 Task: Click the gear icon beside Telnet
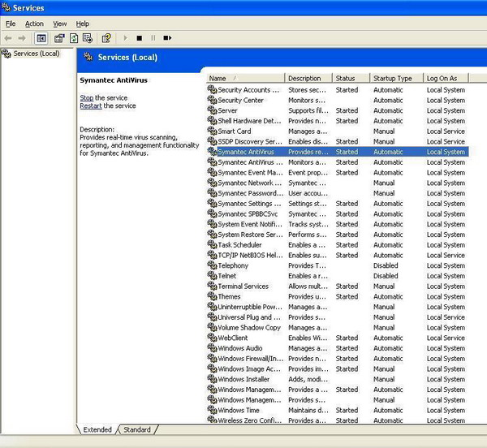point(212,276)
